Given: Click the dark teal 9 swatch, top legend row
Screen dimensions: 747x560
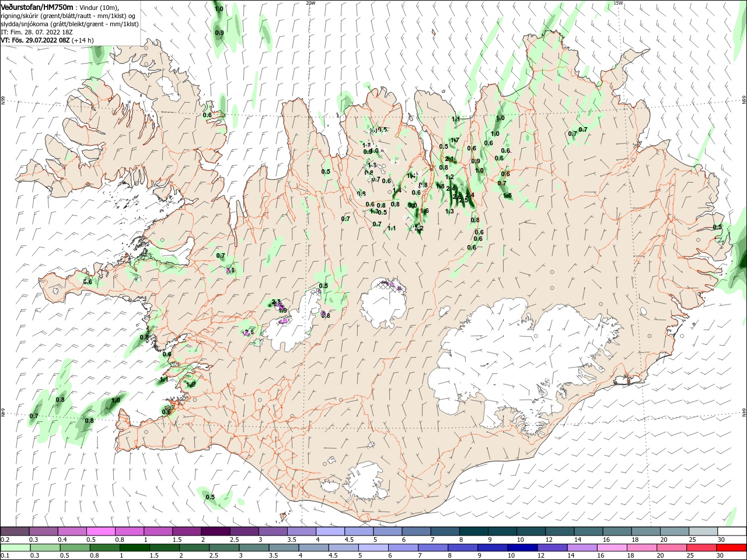Looking at the screenshot, I should pos(502,531).
